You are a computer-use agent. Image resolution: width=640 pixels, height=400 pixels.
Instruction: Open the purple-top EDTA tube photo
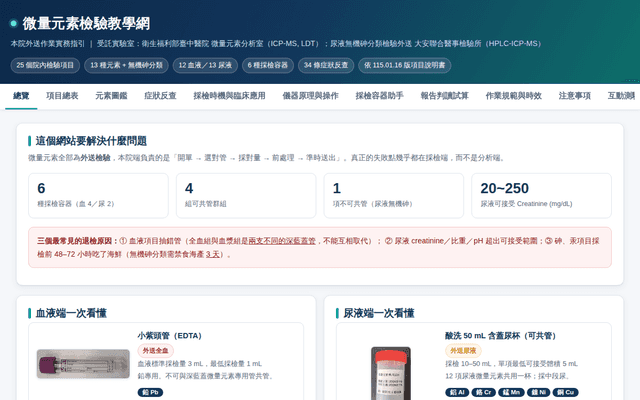[x=83, y=364]
